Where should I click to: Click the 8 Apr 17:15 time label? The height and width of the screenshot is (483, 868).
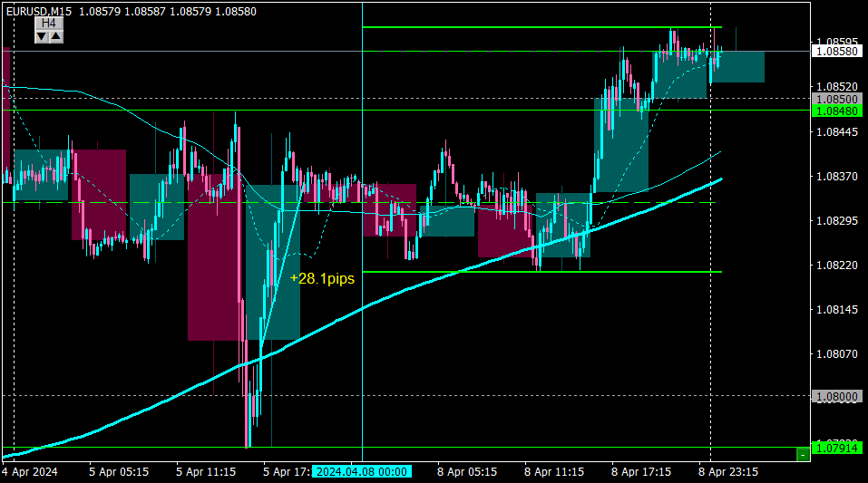pos(641,472)
